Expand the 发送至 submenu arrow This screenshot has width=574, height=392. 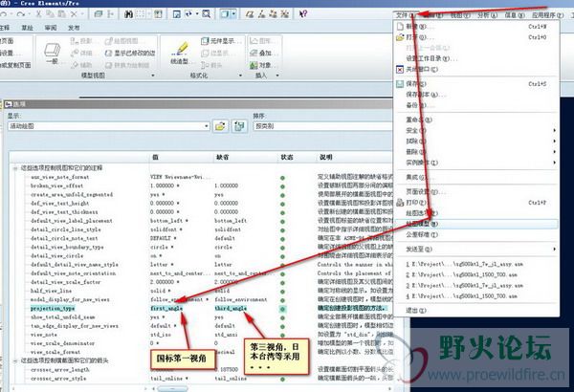pos(554,250)
